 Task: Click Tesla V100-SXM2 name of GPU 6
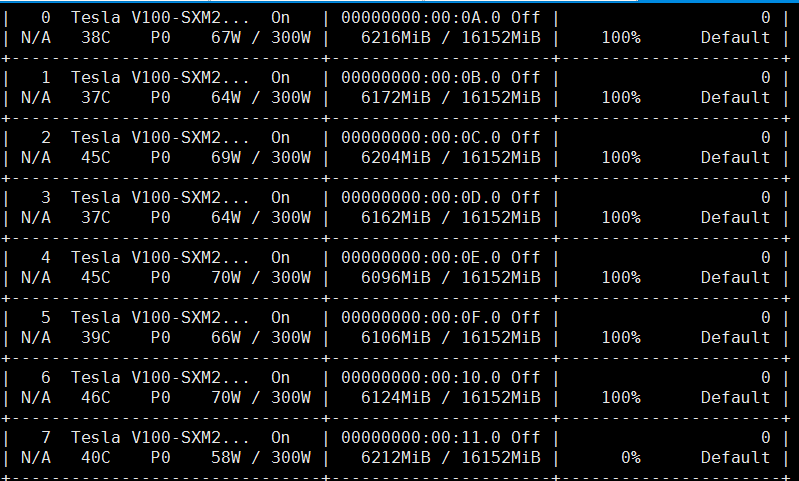(160, 379)
